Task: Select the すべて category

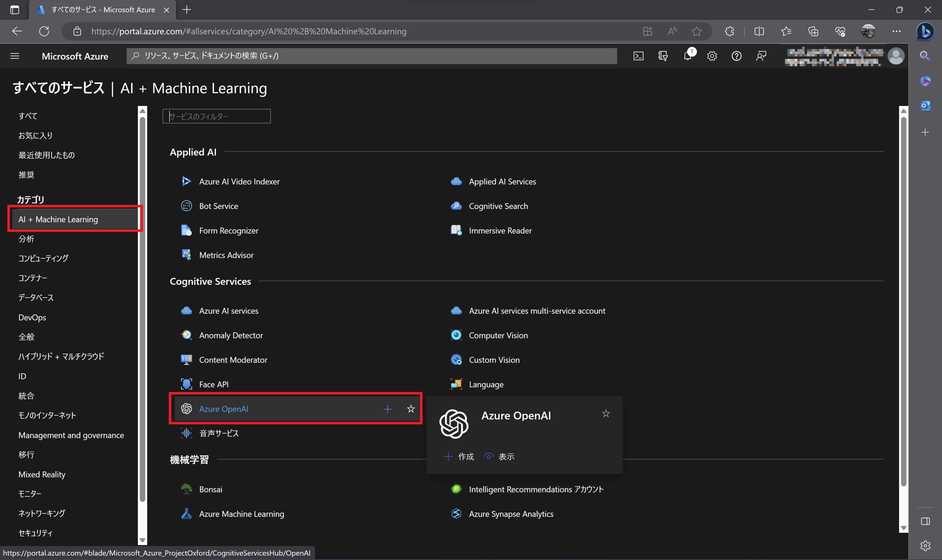Action: click(28, 116)
